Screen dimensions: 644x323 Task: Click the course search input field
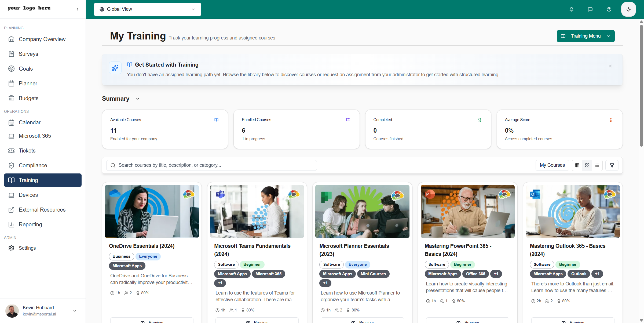pyautogui.click(x=212, y=165)
